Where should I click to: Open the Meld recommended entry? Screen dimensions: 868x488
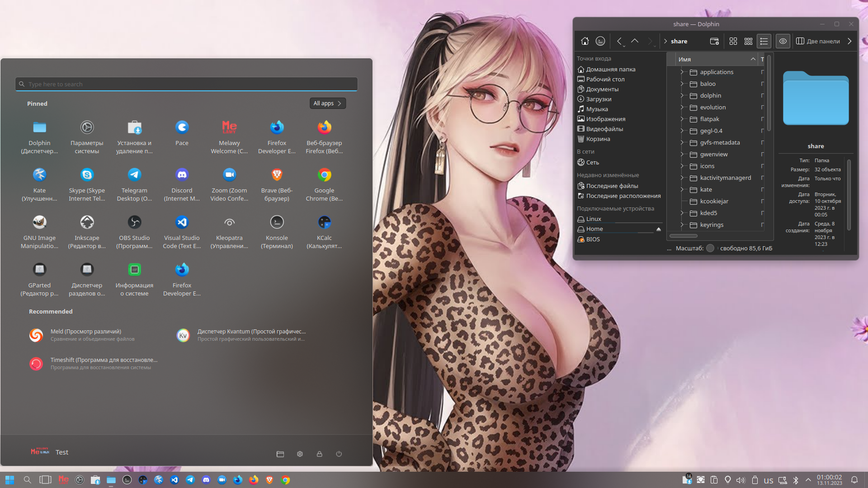pos(86,335)
